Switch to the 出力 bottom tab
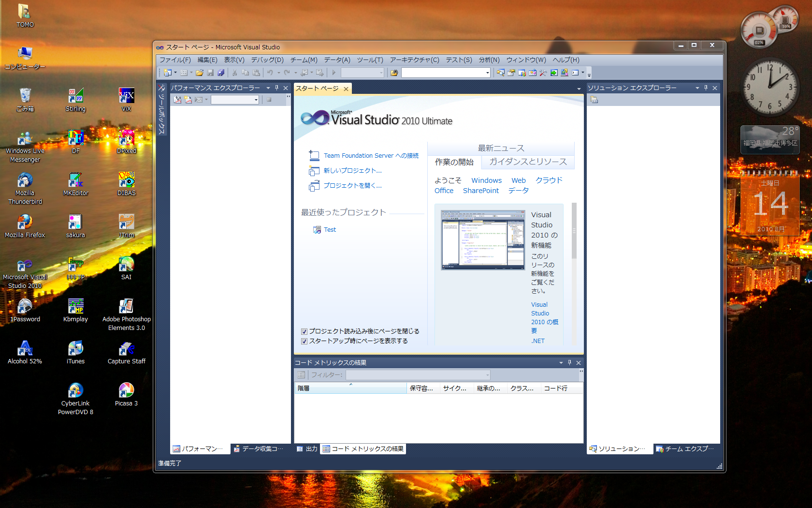 coord(307,449)
